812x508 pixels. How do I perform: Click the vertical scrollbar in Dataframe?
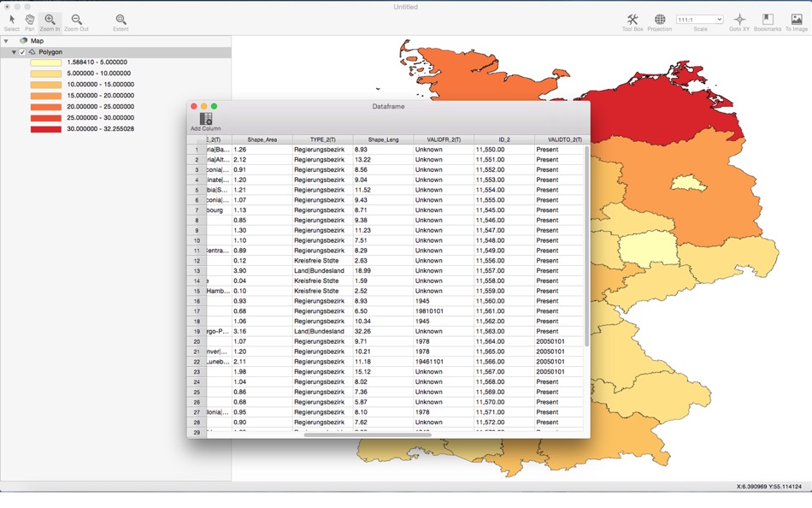point(586,246)
